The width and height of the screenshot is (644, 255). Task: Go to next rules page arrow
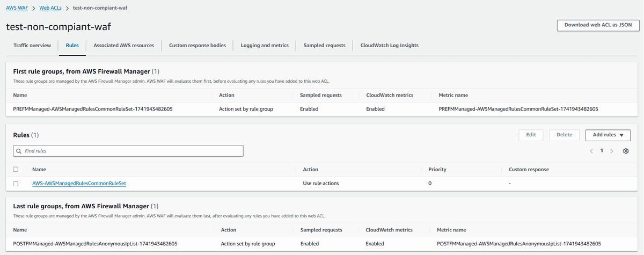coord(611,151)
